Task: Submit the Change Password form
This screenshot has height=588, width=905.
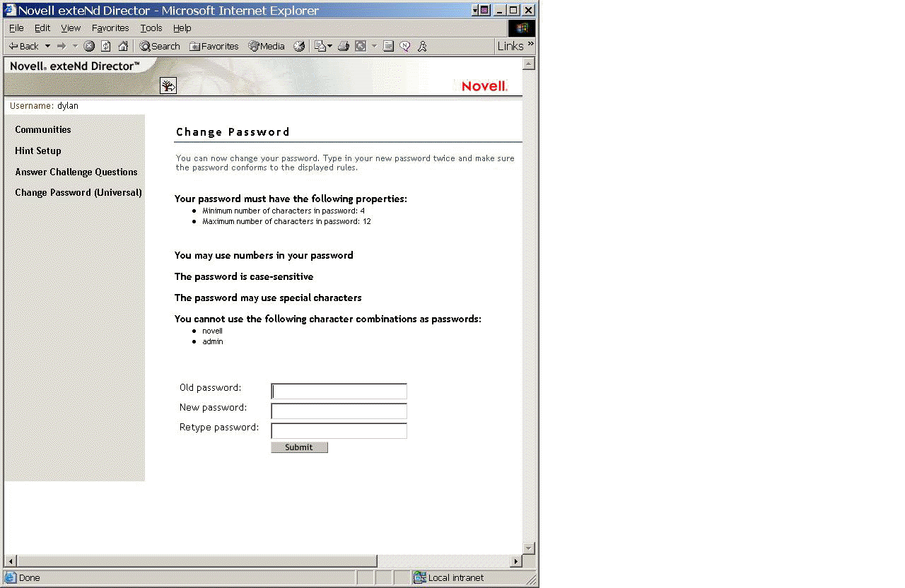Action: pyautogui.click(x=299, y=447)
